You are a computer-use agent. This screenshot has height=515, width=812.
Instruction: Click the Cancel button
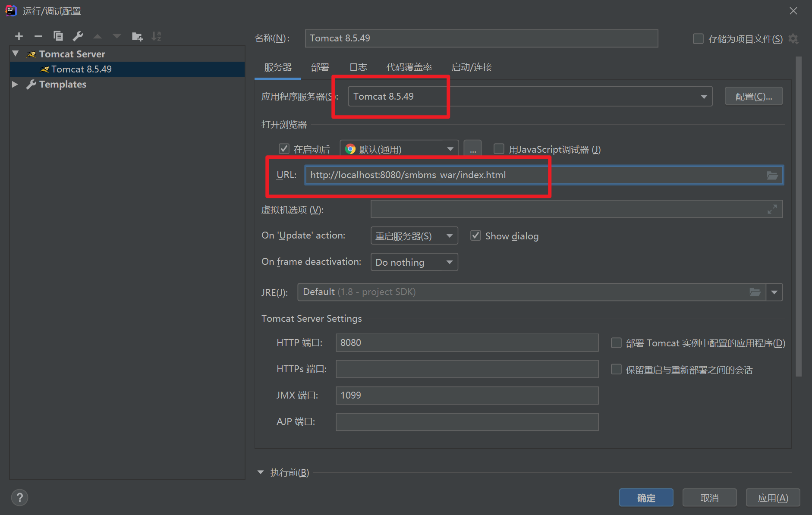pos(709,498)
